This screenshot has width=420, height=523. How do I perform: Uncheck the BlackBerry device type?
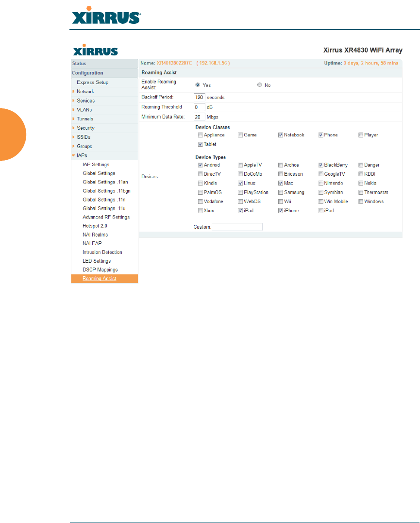(320, 165)
